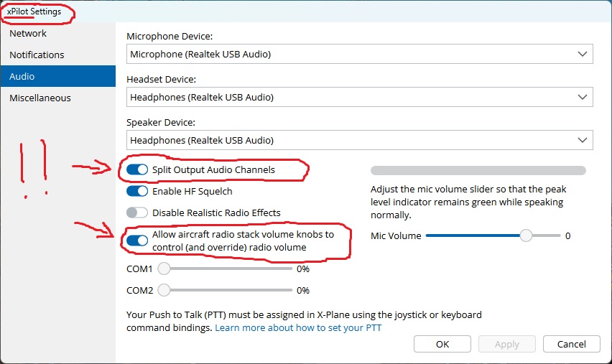Image resolution: width=612 pixels, height=364 pixels.
Task: Click the COM2 volume slider knob
Action: 164,291
